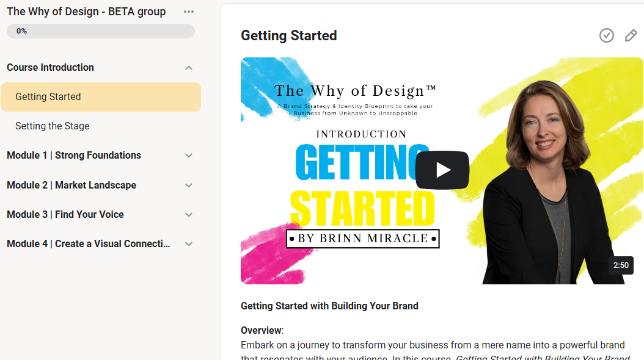Mark lesson complete with checkmark circle icon
This screenshot has height=360, width=644.
(606, 35)
